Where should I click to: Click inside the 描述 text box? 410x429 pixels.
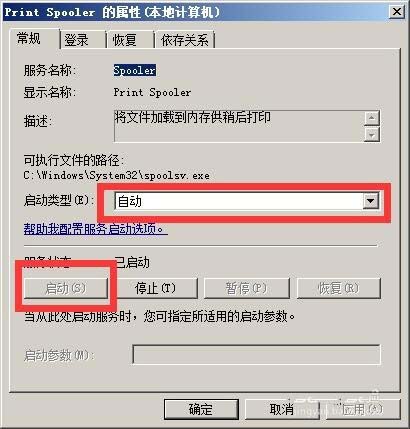coord(238,126)
